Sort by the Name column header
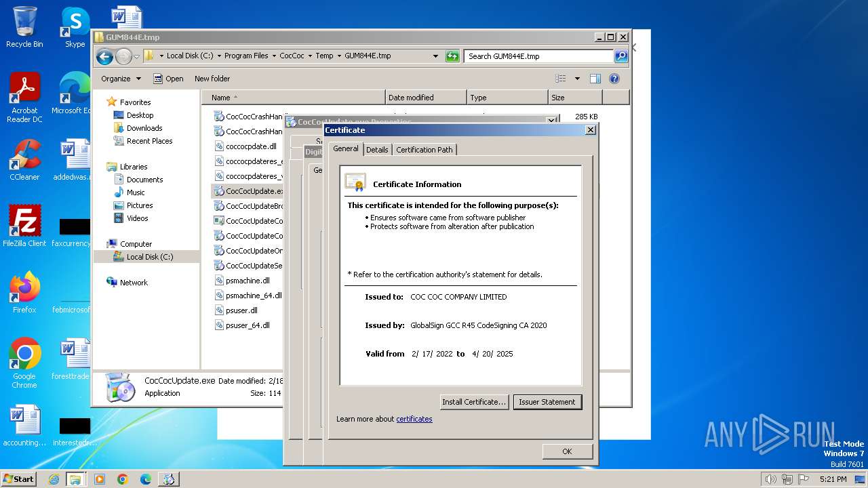Image resolution: width=868 pixels, height=488 pixels. click(x=293, y=98)
